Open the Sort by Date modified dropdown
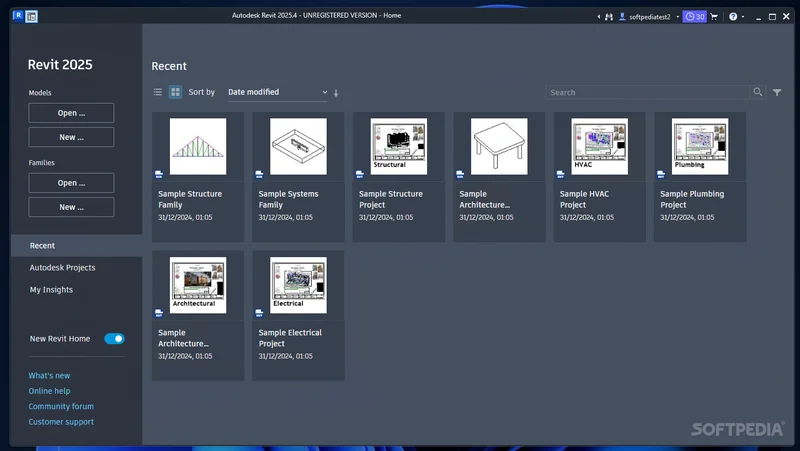800x451 pixels. pyautogui.click(x=278, y=92)
